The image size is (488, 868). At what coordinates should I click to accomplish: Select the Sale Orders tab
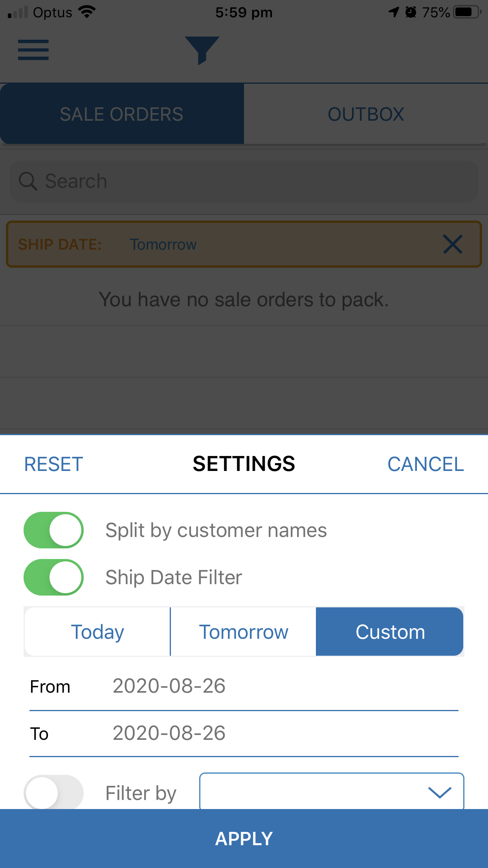tap(122, 114)
